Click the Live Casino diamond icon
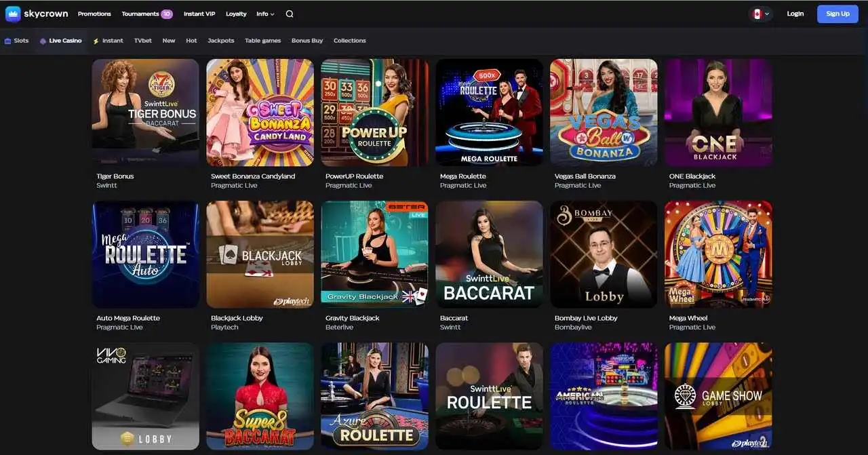868x455 pixels. [x=42, y=40]
